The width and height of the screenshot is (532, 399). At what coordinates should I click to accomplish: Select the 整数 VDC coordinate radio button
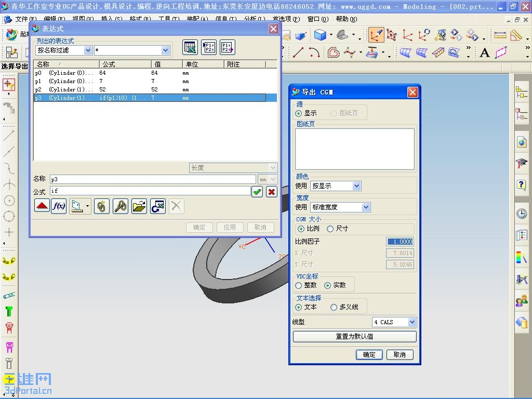299,285
